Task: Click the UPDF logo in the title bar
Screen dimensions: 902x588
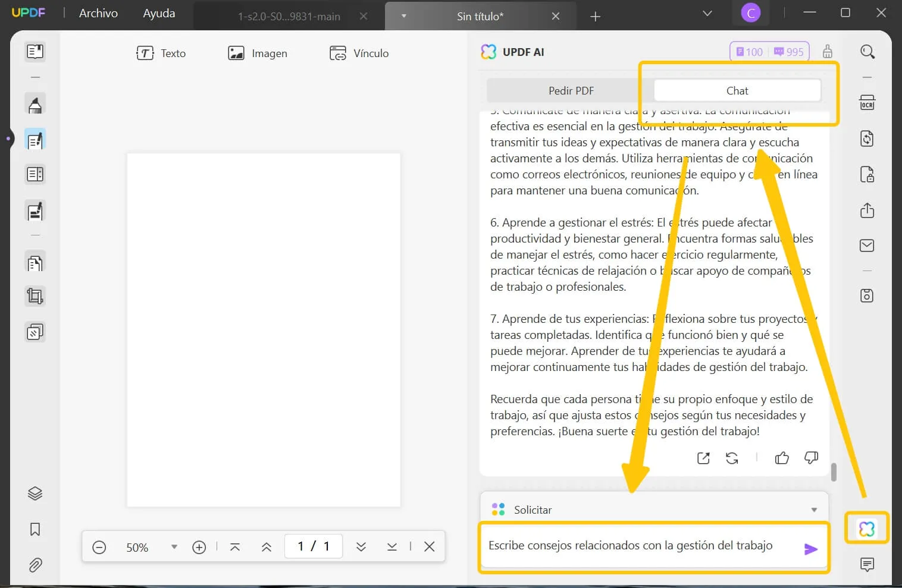Action: click(x=29, y=12)
